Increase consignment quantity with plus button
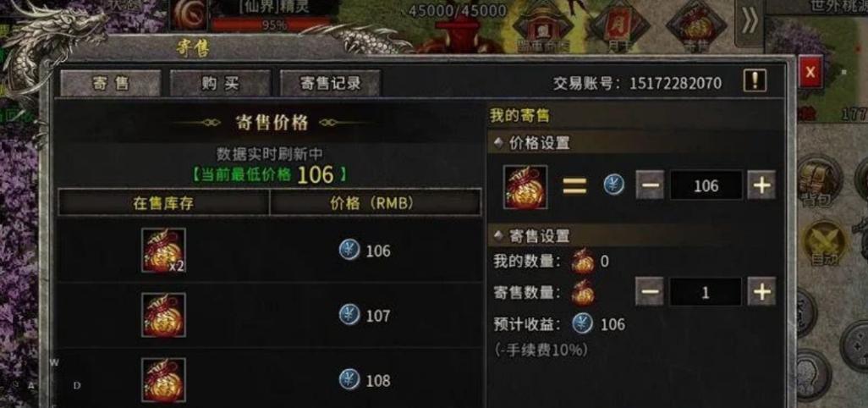Viewport: 868px width, 408px height. pyautogui.click(x=761, y=292)
